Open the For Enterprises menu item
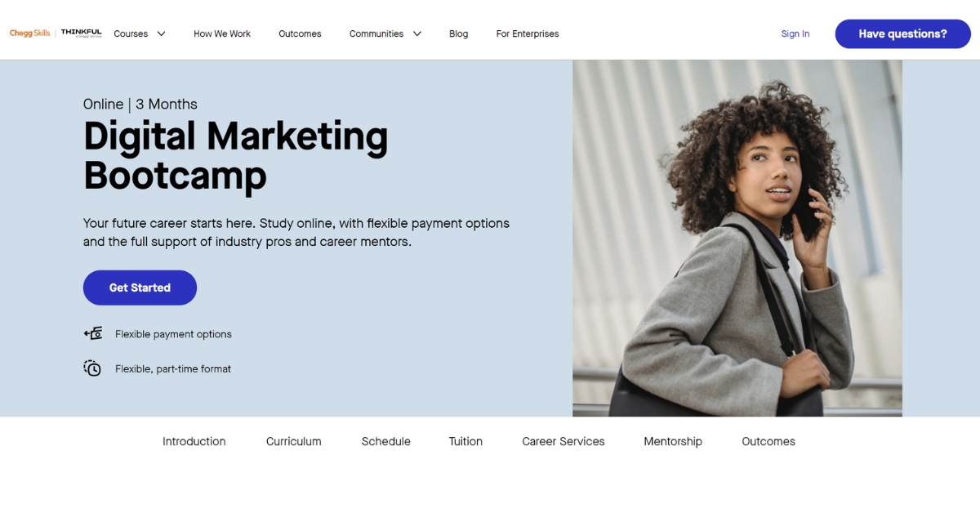Screen dimensions: 980x513 [527, 33]
